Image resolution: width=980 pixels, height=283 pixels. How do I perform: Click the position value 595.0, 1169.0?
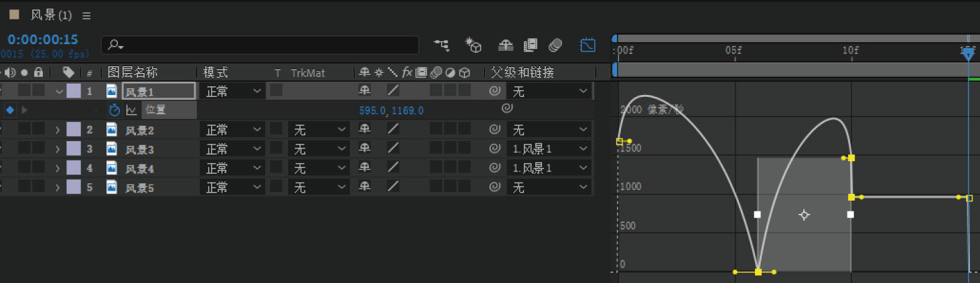tap(391, 110)
